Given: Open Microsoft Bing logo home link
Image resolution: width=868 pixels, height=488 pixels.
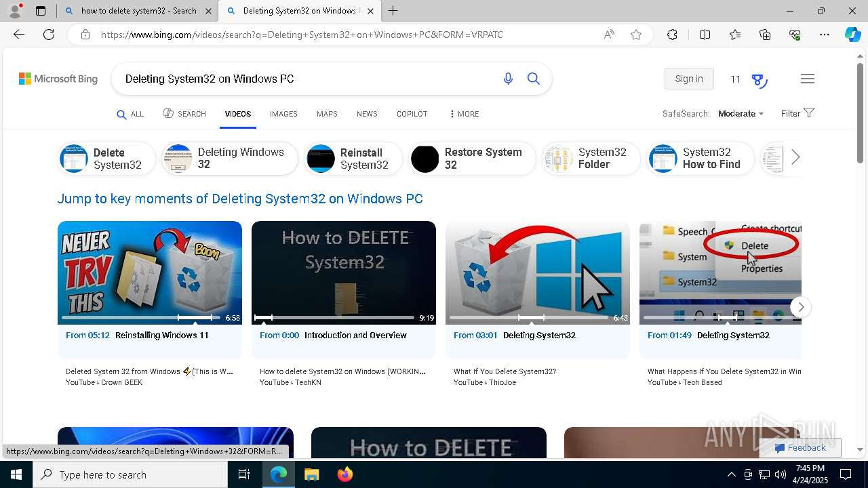Looking at the screenshot, I should point(58,79).
